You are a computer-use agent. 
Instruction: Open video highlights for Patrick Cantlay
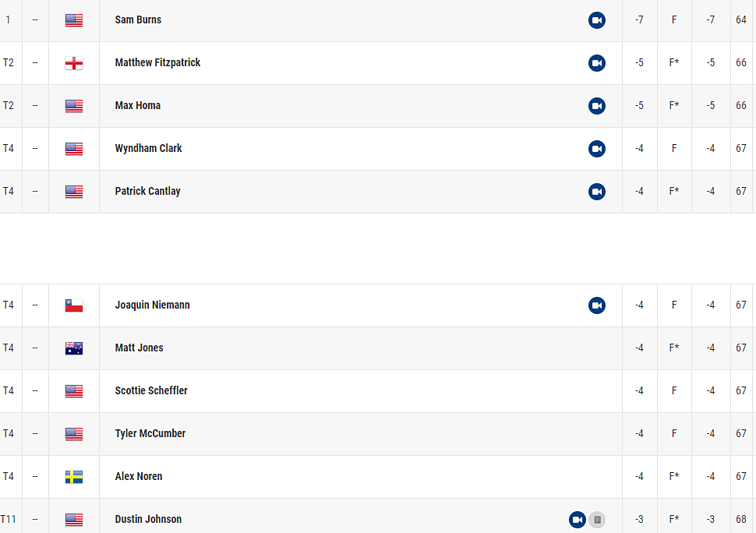[597, 192]
